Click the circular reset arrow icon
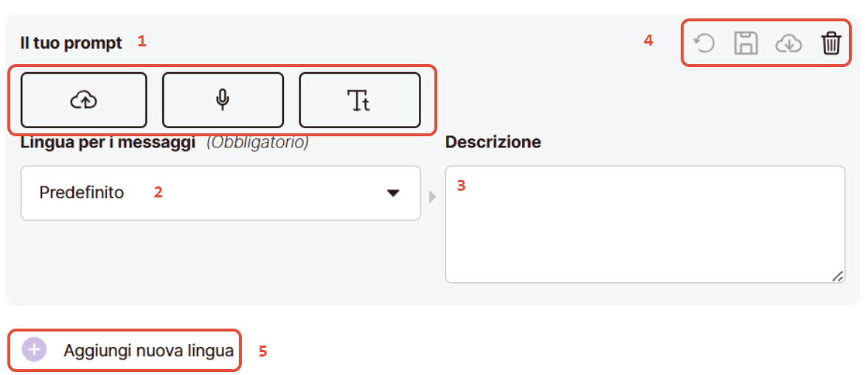This screenshot has height=375, width=868. click(705, 44)
